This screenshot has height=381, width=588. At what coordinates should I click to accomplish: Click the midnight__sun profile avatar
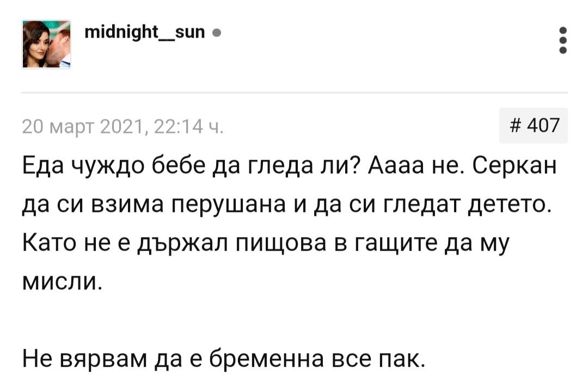point(46,44)
